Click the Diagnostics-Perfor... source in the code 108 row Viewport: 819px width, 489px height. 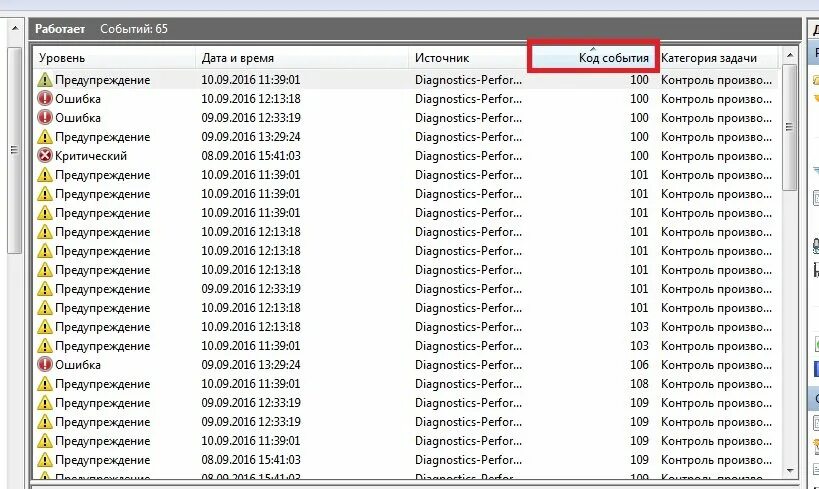tap(468, 384)
